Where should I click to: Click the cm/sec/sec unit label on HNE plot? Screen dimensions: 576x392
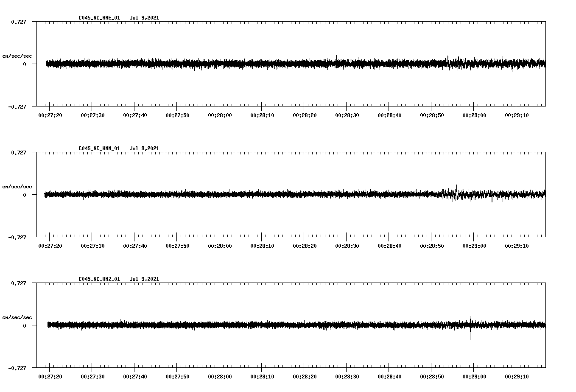tap(17, 56)
